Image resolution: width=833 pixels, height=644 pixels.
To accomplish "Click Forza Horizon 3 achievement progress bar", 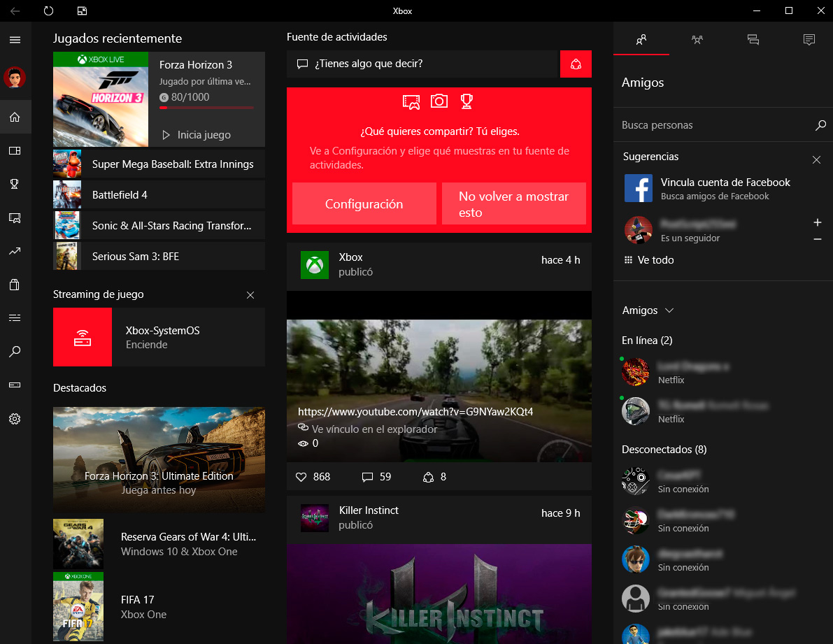I will coord(206,108).
